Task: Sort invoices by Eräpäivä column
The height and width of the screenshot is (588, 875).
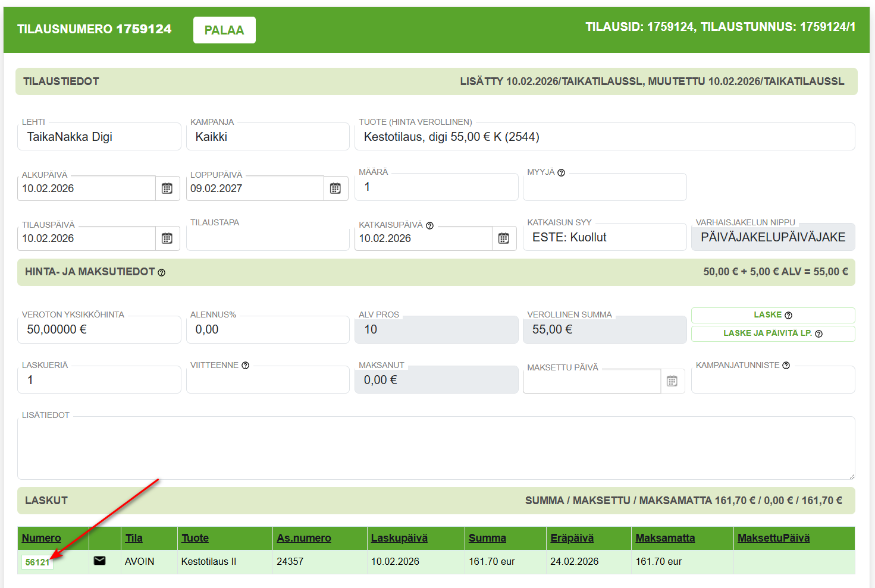Action: (x=572, y=538)
